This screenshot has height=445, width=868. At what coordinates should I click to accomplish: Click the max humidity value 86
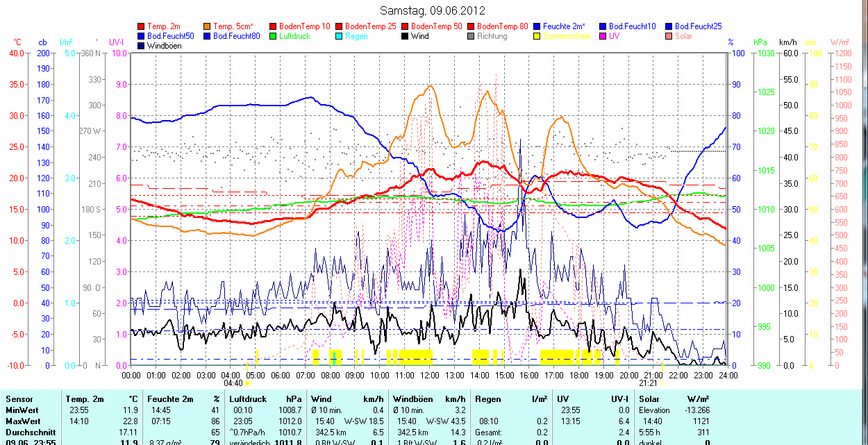(x=215, y=421)
